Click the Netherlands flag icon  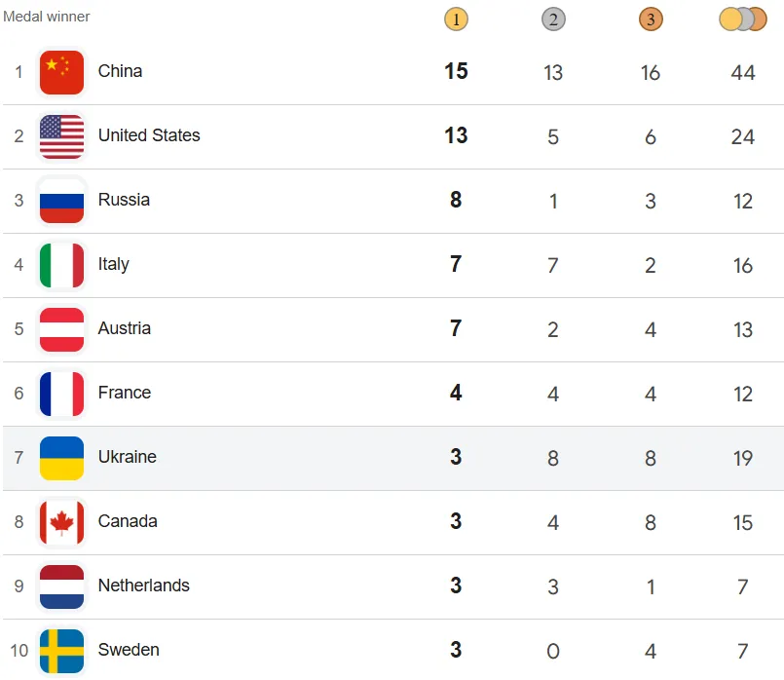coord(61,586)
